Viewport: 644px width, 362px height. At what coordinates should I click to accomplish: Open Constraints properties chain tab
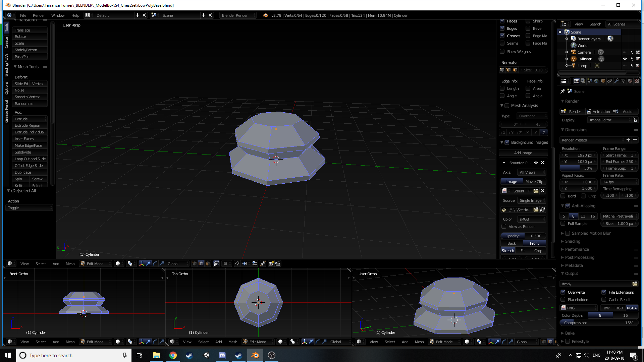(610, 81)
